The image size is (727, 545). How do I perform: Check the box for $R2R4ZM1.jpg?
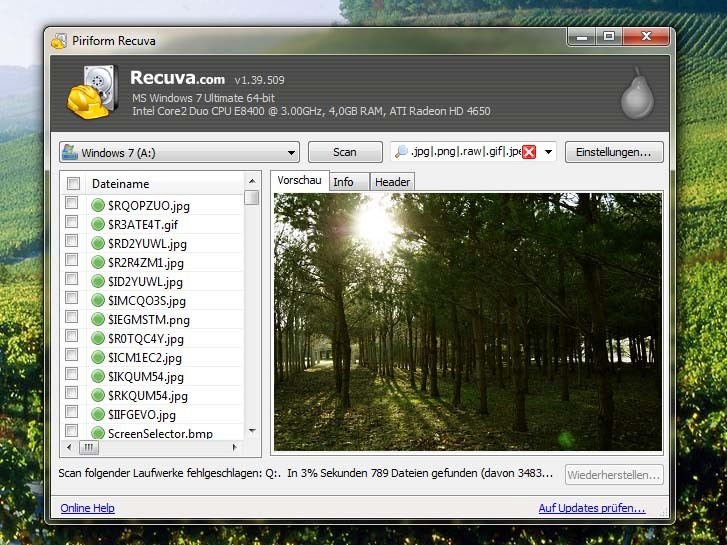tap(71, 260)
